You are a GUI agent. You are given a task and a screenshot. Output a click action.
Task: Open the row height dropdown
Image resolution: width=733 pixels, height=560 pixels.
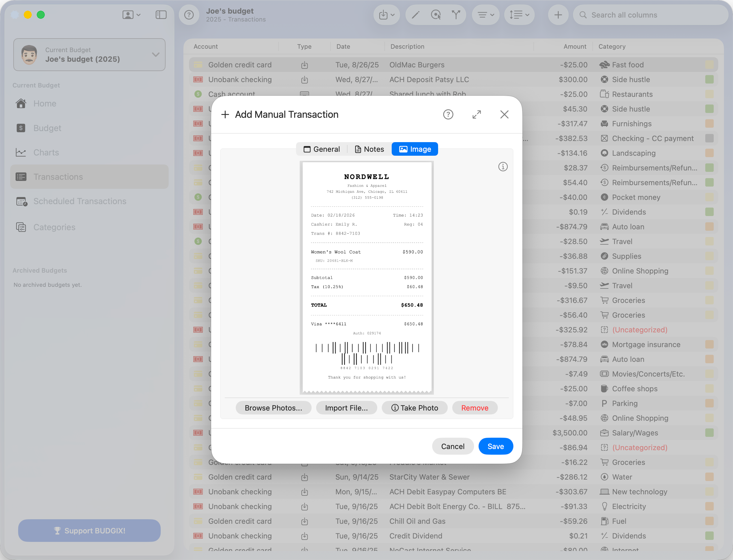coord(519,15)
